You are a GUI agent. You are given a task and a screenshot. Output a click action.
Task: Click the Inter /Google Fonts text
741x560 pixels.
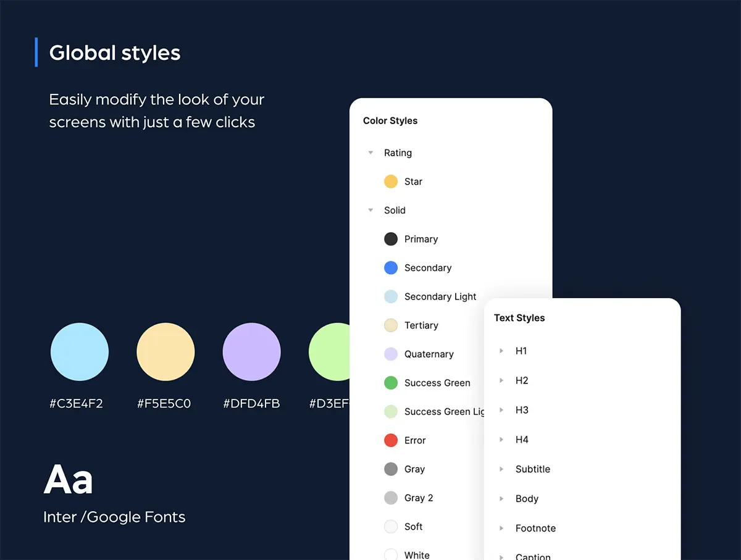coord(114,517)
